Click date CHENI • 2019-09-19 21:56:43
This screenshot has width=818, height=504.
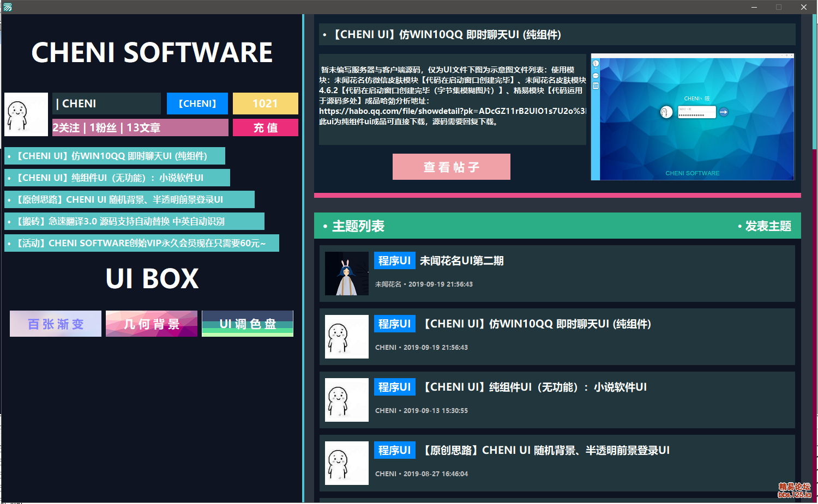[x=422, y=348]
